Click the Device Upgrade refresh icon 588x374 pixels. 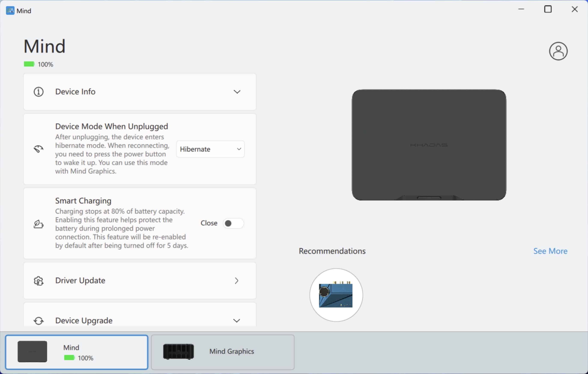[x=39, y=321]
